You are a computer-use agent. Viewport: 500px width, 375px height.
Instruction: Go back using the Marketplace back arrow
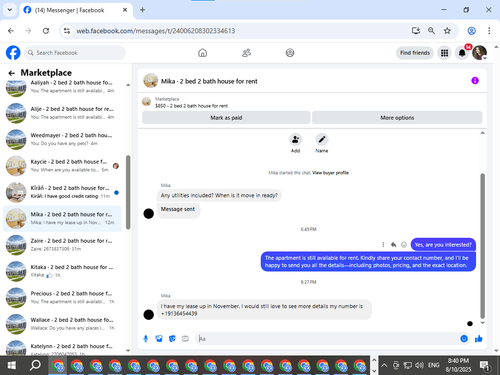pyautogui.click(x=12, y=73)
